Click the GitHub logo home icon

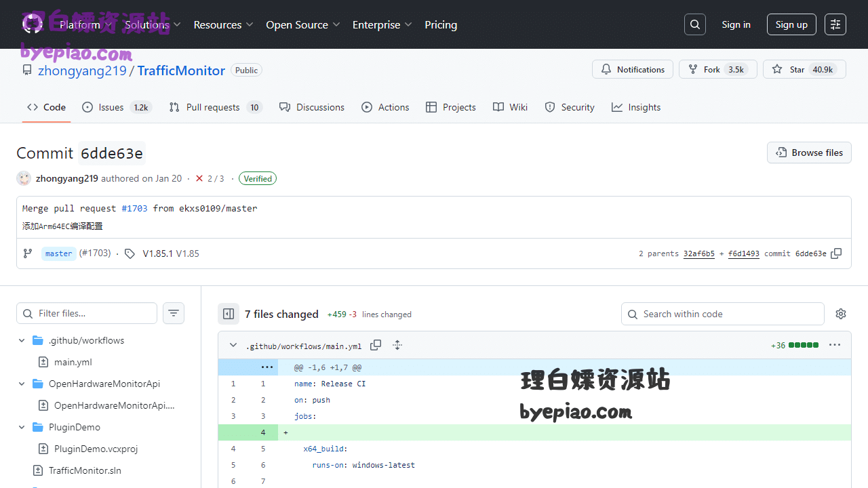(x=33, y=24)
